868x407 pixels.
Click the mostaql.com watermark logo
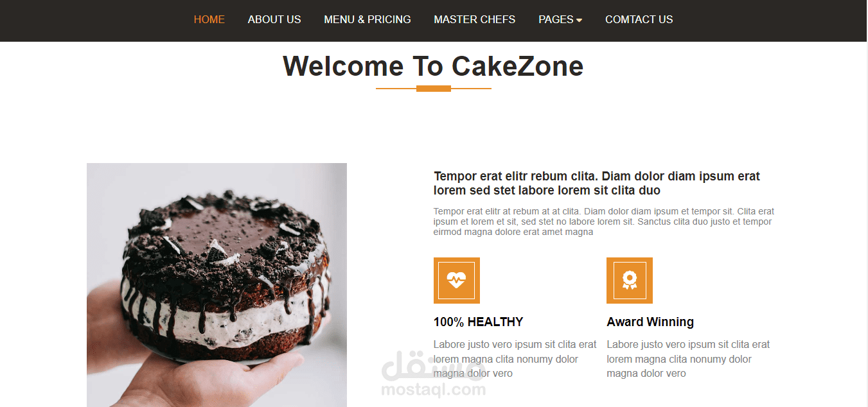434,374
